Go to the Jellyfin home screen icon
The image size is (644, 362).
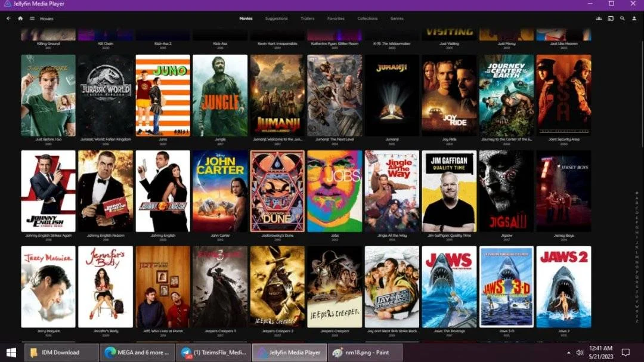click(20, 18)
